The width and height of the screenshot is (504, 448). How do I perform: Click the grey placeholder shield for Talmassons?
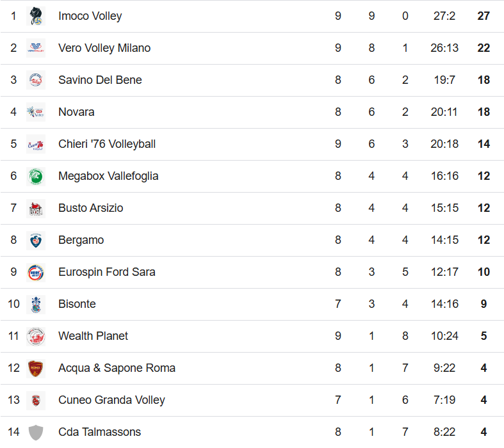(36, 432)
